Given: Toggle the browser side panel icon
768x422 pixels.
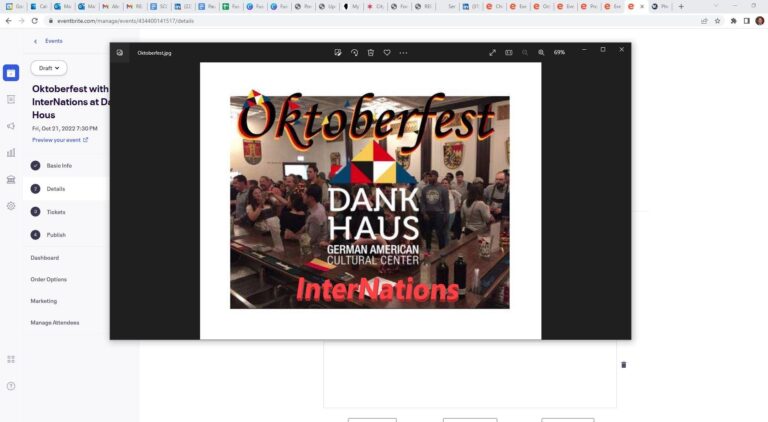Looking at the screenshot, I should (746, 21).
